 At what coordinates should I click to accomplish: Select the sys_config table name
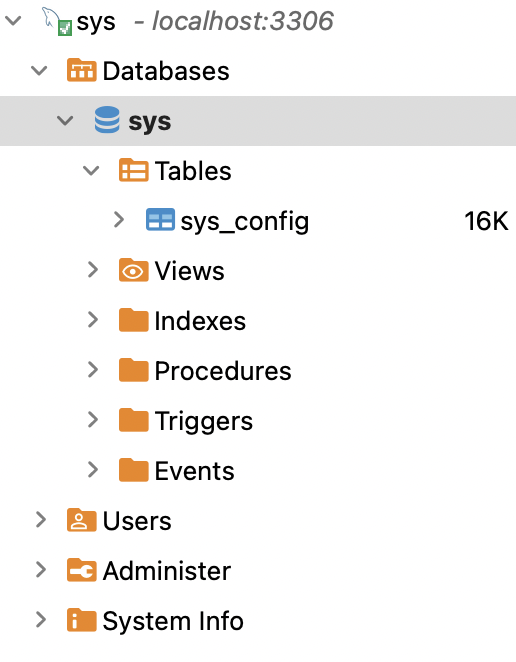pyautogui.click(x=245, y=222)
